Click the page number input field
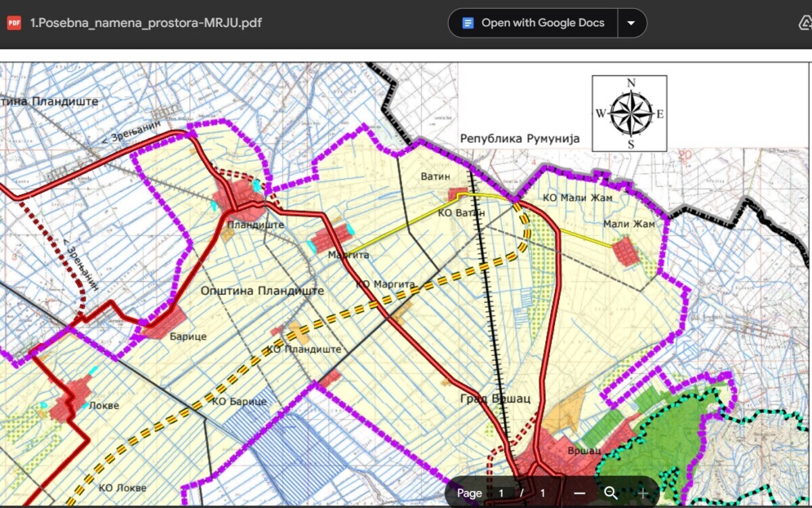This screenshot has width=812, height=508. [501, 493]
